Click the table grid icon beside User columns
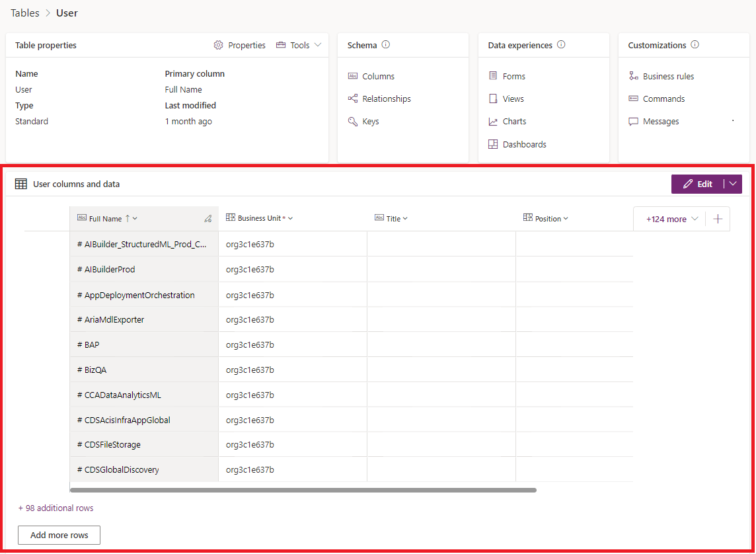 pyautogui.click(x=20, y=184)
